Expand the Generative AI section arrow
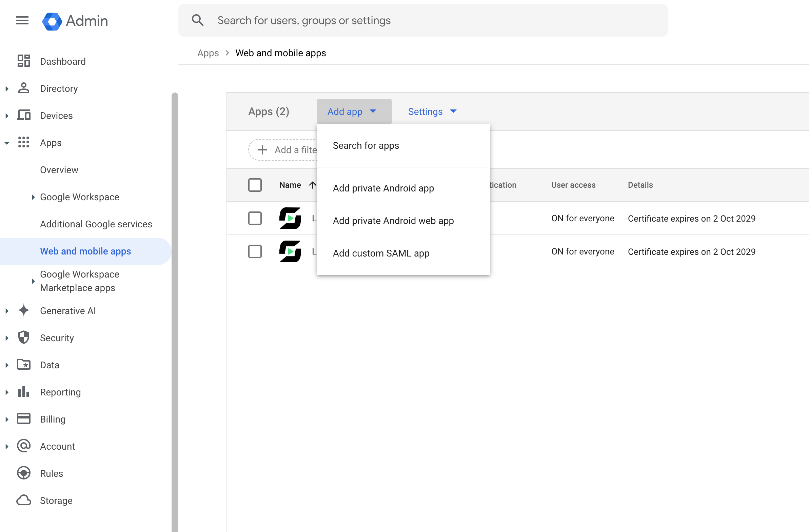Screen dimensions: 809x532 point(7,311)
